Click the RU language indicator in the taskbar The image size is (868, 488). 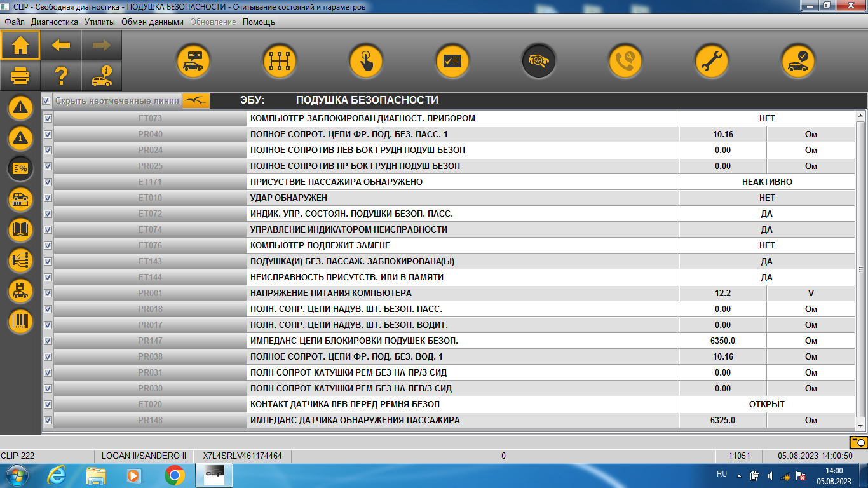point(722,474)
